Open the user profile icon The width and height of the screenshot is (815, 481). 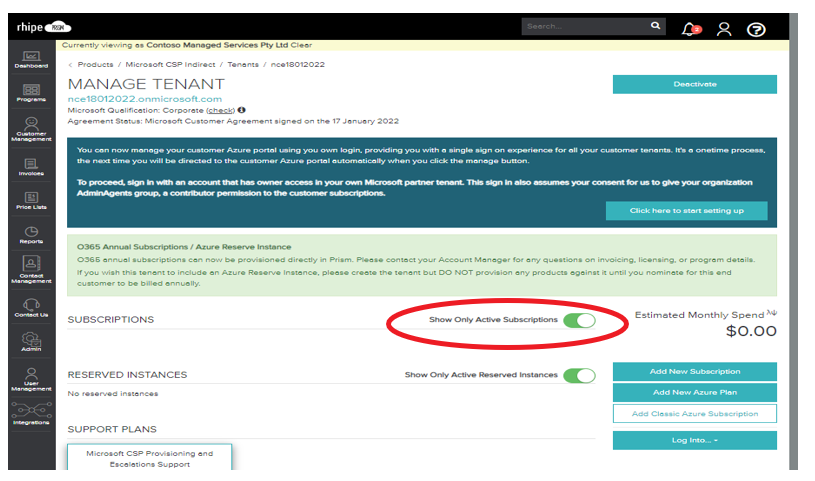point(724,29)
